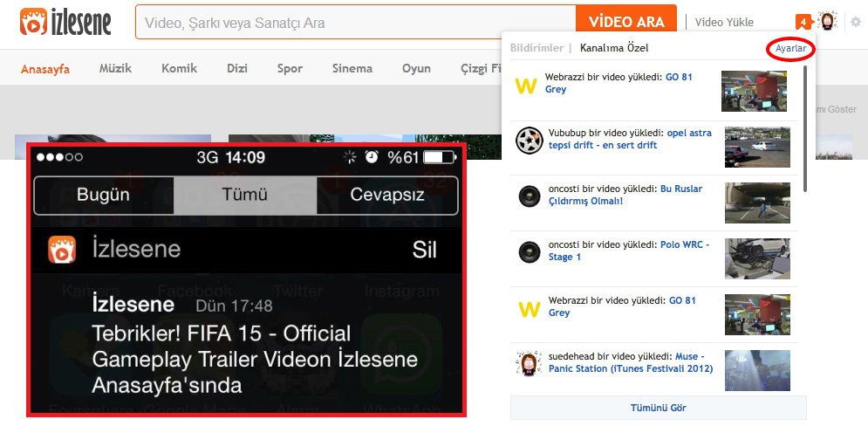Select the Anasayfa navigation item
868x433 pixels.
(x=45, y=69)
